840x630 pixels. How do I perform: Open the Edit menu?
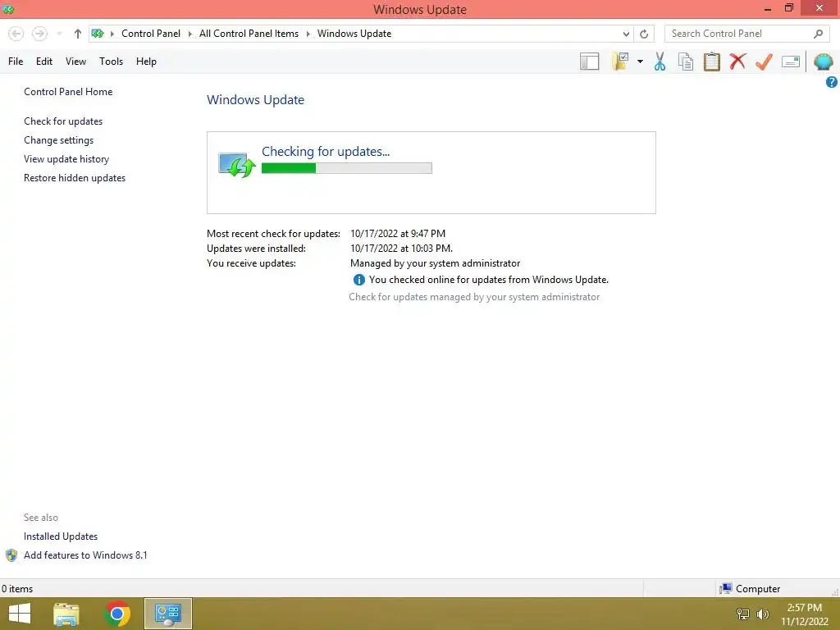point(44,61)
